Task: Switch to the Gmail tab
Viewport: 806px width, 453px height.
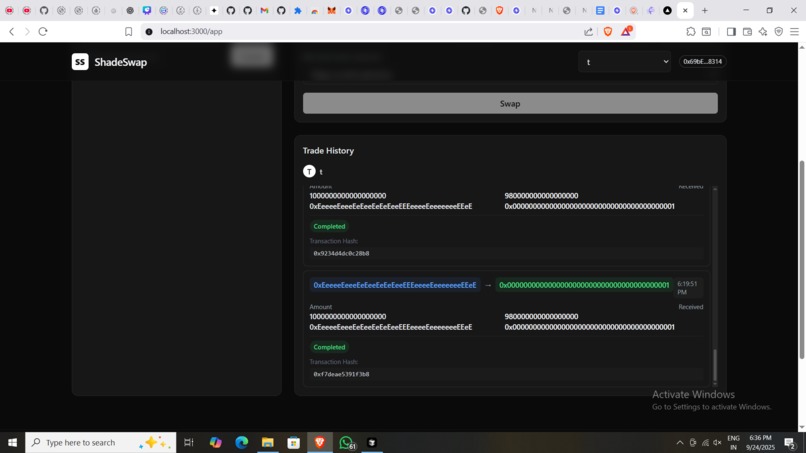Action: [x=264, y=10]
